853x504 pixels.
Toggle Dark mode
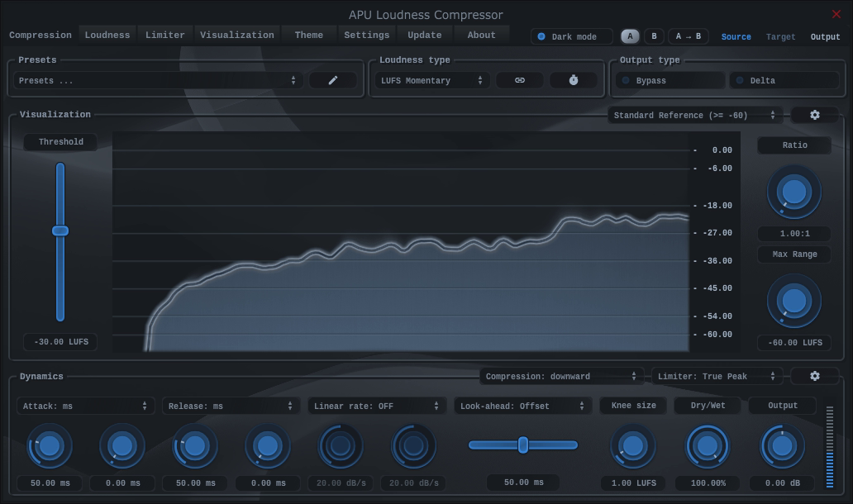coord(572,36)
